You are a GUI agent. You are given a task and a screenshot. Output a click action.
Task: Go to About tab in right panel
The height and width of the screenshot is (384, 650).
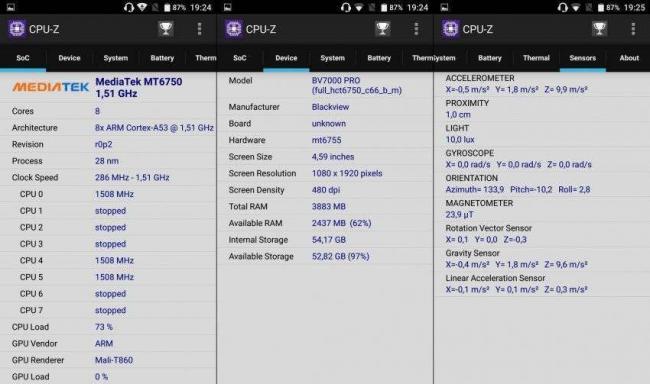point(629,58)
